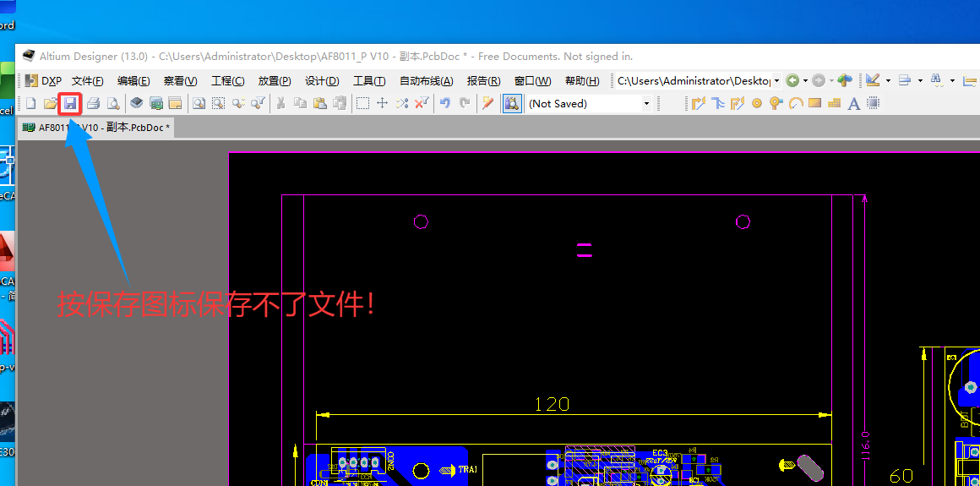Screen dimensions: 980x486
Task: Place an arc using the arc tool
Action: [x=796, y=103]
